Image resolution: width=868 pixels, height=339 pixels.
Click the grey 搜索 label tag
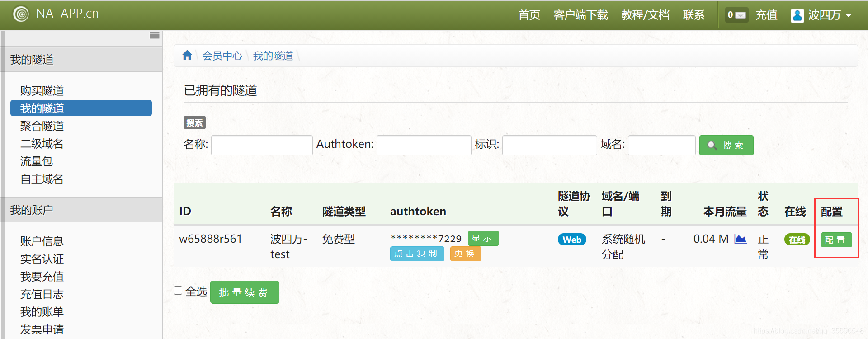coord(195,122)
